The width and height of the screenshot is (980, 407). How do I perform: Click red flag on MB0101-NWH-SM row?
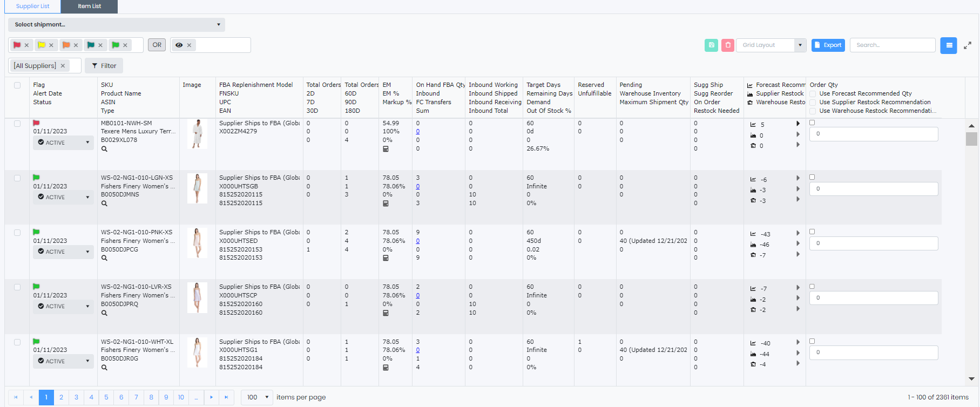(x=36, y=123)
